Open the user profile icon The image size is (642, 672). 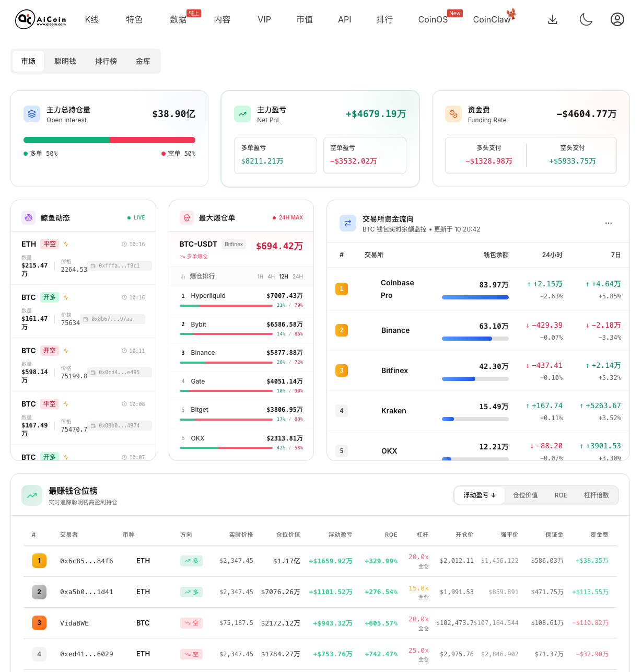coord(617,19)
